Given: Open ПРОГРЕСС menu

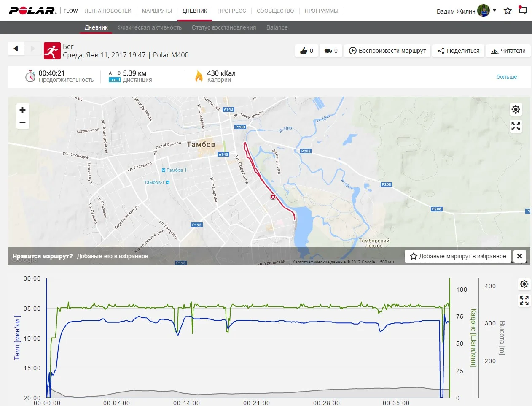Looking at the screenshot, I should (x=232, y=11).
